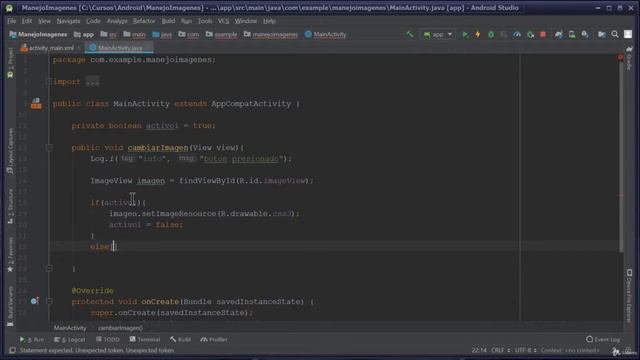Open the AVD Manager icon
Screen dimensions: 640x360
(x=572, y=35)
